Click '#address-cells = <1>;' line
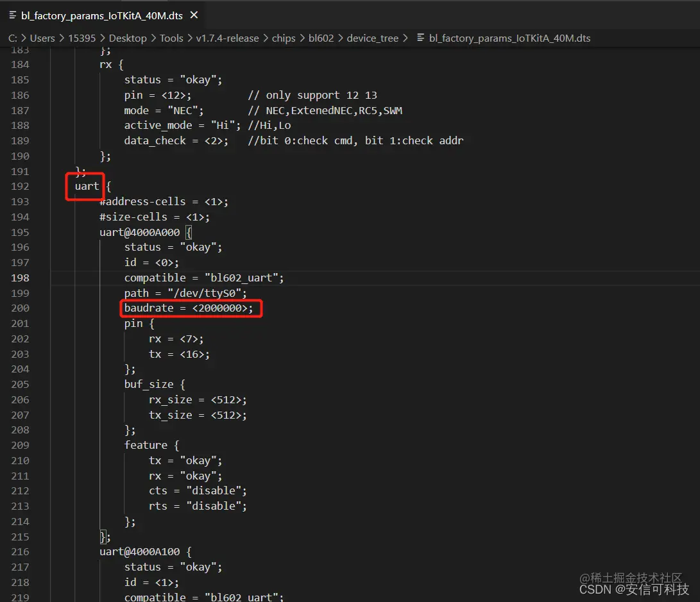The height and width of the screenshot is (602, 700). coord(164,201)
